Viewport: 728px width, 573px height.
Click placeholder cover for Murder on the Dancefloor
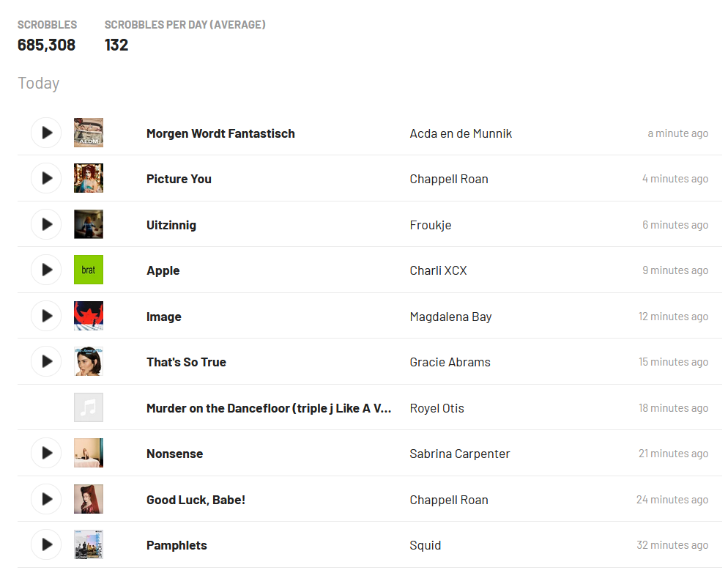coord(89,407)
